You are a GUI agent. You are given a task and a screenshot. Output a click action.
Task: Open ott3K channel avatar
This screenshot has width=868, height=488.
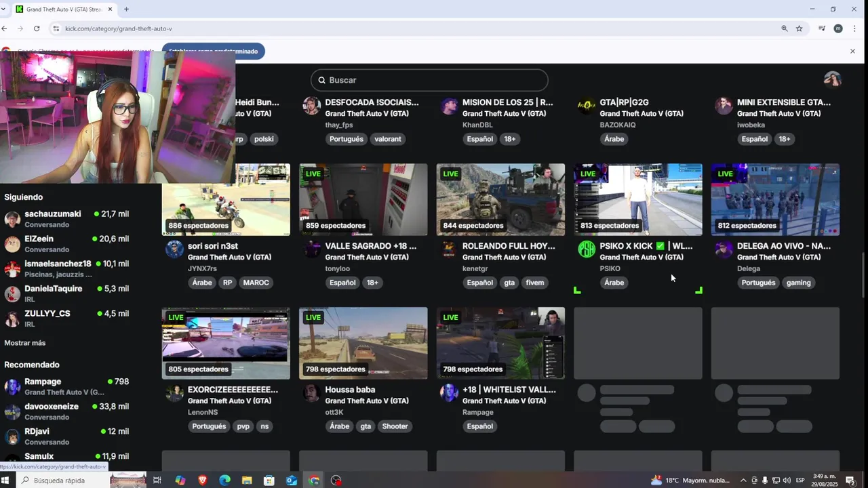(x=312, y=393)
